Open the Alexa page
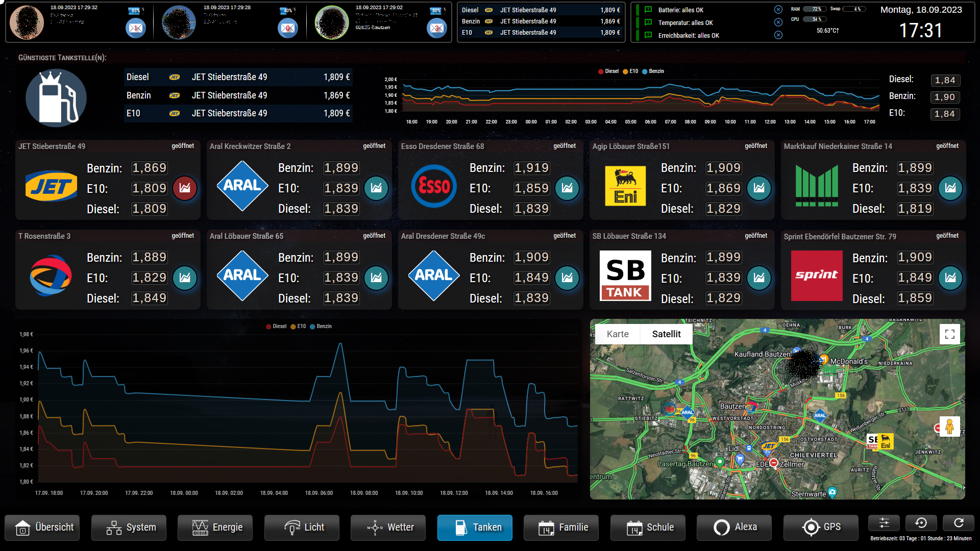980x551 pixels. pos(734,528)
